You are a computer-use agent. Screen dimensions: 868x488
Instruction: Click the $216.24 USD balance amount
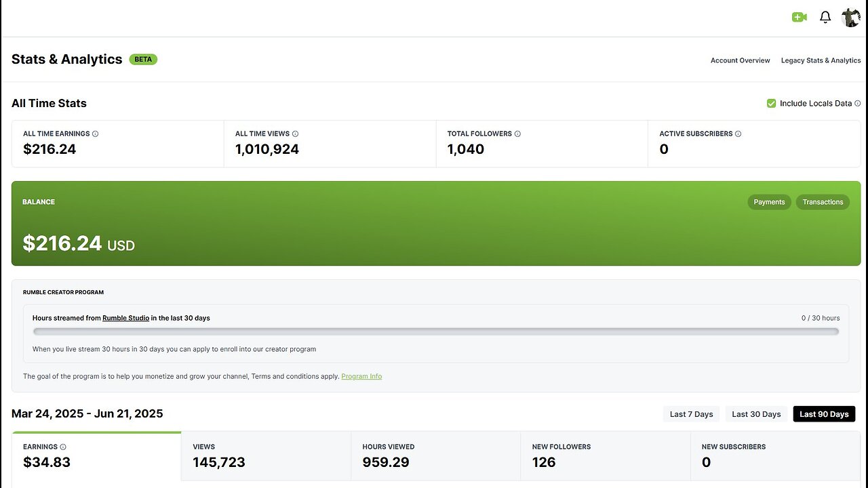click(x=79, y=243)
